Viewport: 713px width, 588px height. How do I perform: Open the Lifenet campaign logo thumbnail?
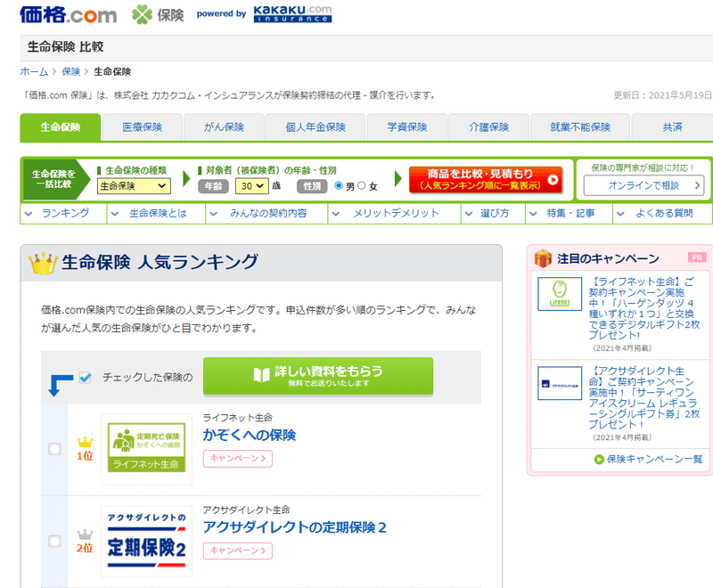click(560, 294)
